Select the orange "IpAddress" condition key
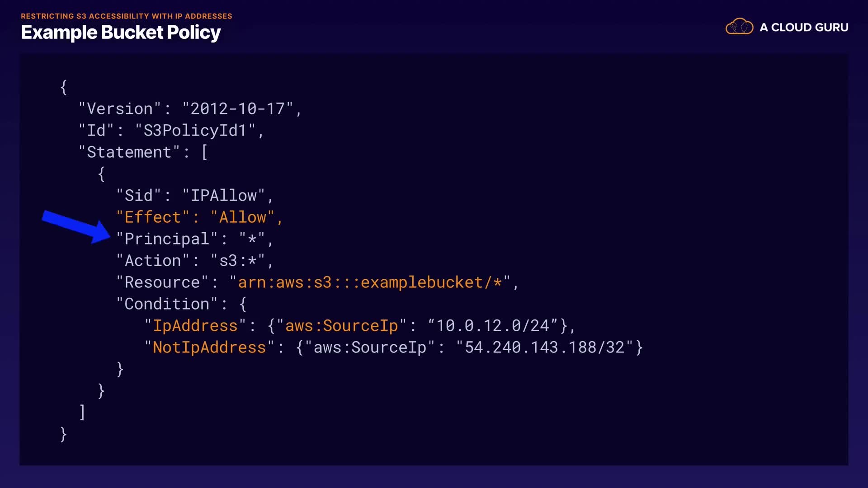 pos(195,326)
